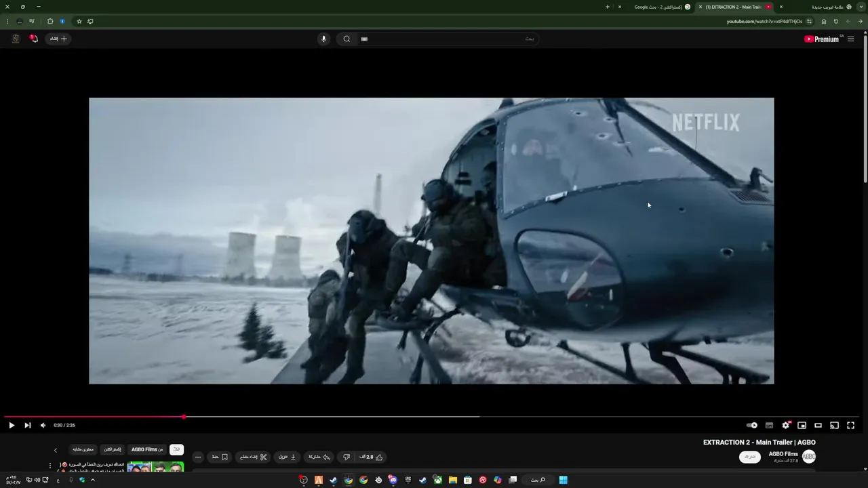Click the search magnifier button

[347, 39]
